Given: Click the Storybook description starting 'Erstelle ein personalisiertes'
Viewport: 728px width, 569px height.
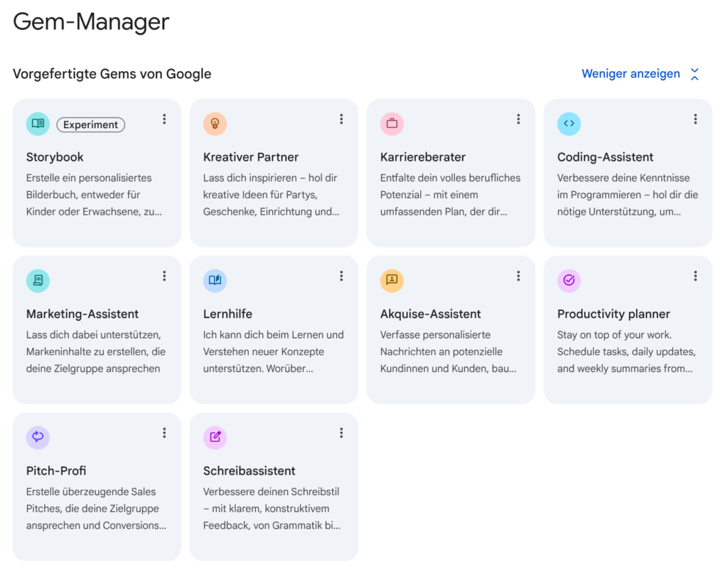Looking at the screenshot, I should (x=94, y=195).
